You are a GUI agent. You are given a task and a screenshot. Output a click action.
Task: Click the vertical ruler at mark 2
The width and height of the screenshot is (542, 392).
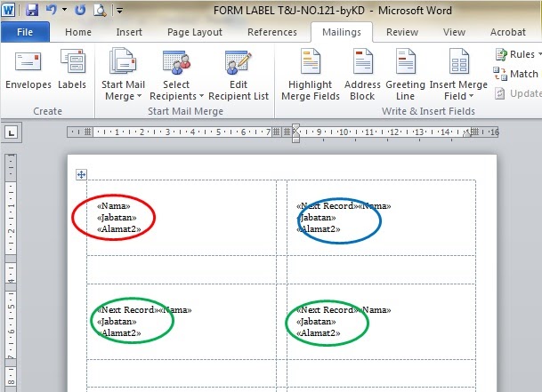(11, 231)
